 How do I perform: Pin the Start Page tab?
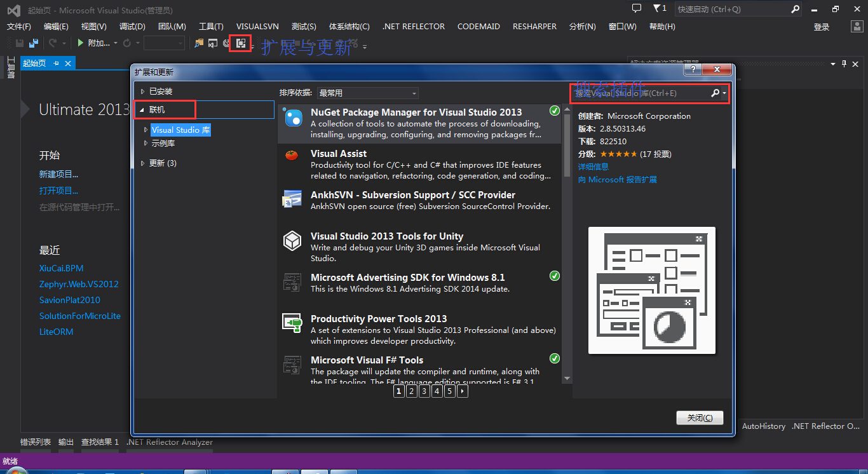pos(56,64)
